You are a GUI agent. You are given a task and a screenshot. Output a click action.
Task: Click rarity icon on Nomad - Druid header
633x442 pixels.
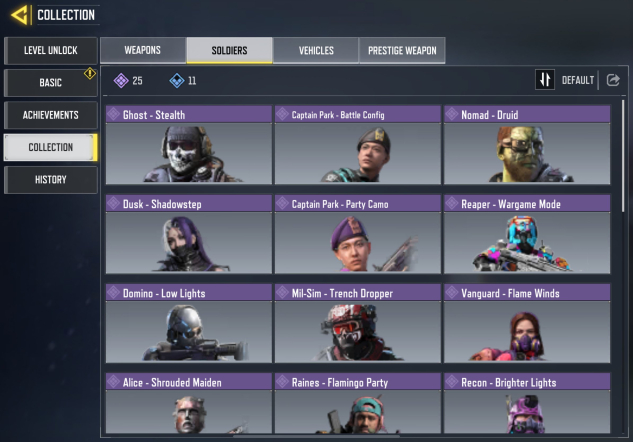(452, 114)
